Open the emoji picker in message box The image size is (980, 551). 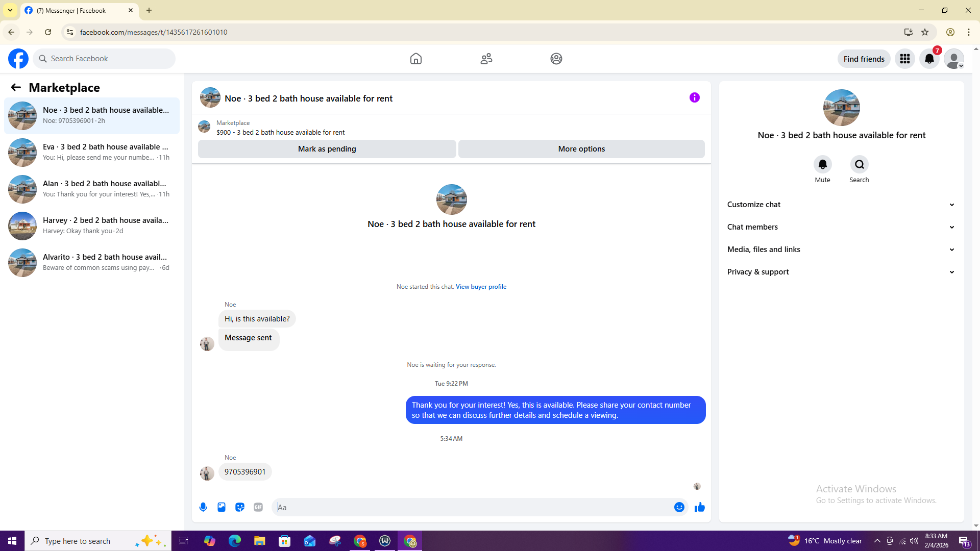pyautogui.click(x=679, y=507)
